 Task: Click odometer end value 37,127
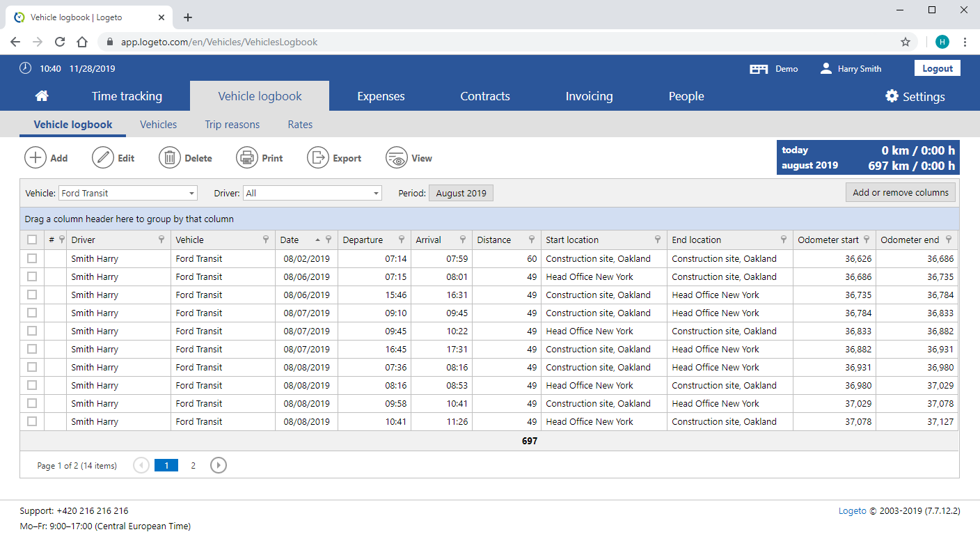[x=940, y=421]
